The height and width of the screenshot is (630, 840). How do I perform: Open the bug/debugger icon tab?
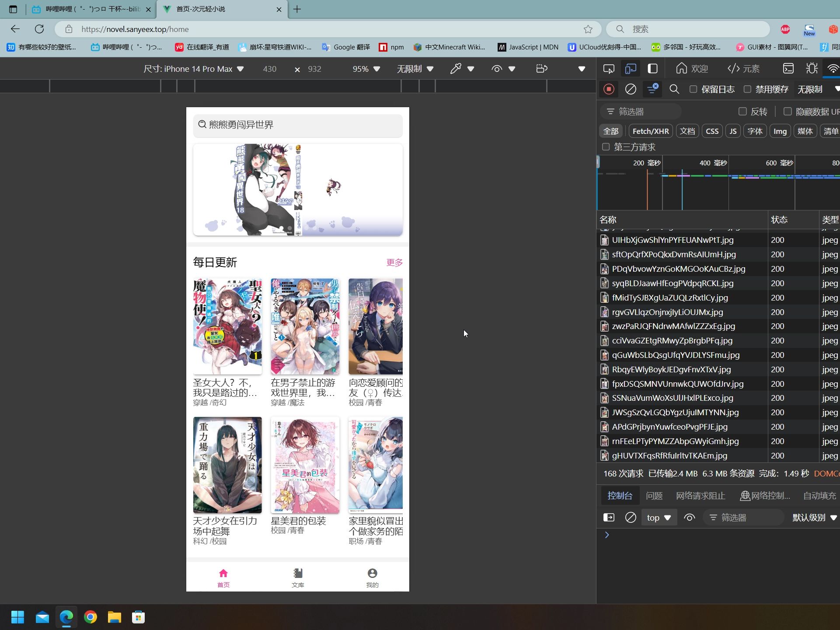(812, 69)
